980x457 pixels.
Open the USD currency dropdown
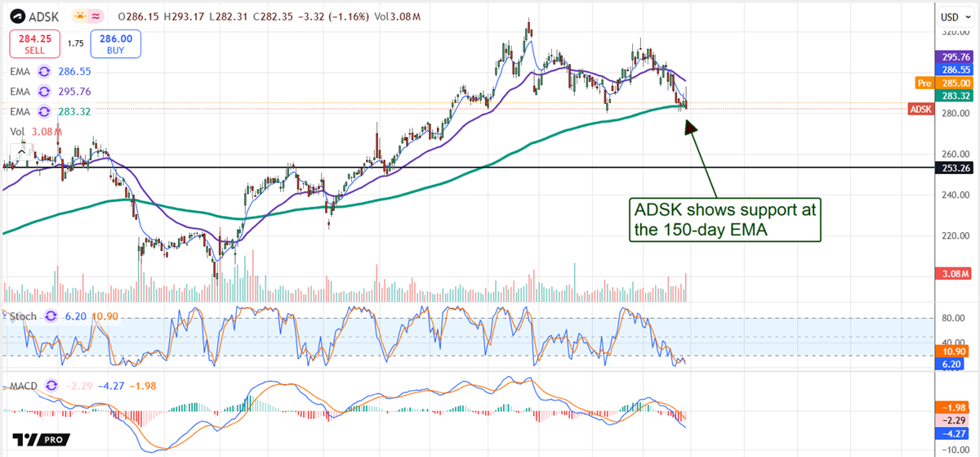coord(952,16)
